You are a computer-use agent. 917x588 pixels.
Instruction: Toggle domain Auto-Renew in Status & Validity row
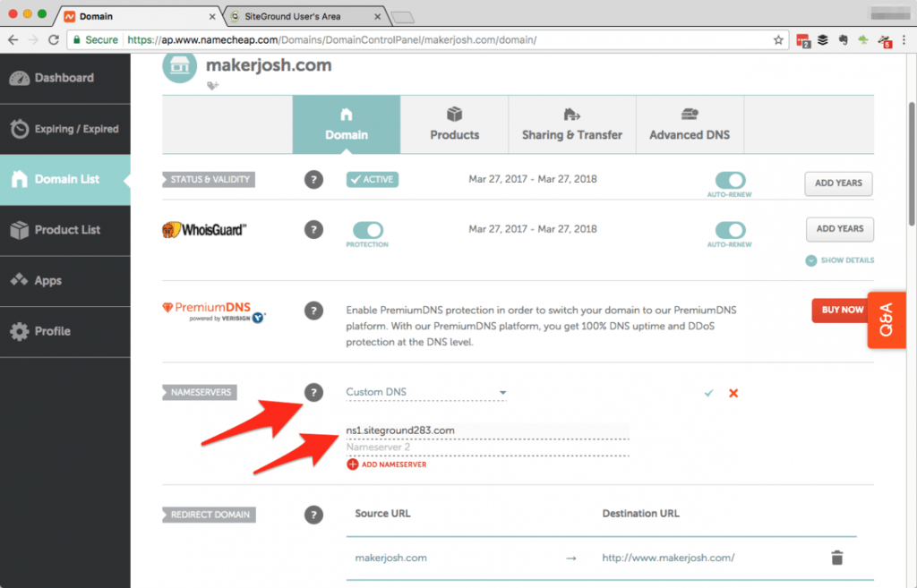click(x=730, y=180)
